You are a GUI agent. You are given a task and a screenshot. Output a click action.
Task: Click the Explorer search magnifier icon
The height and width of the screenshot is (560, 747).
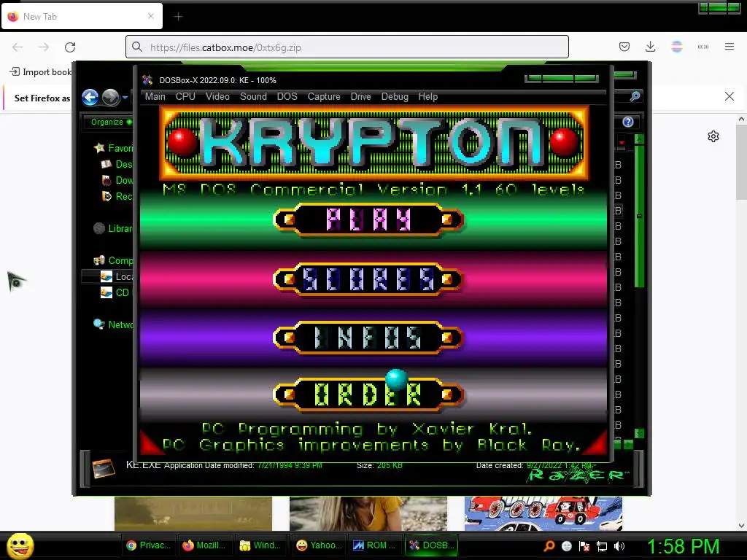coord(635,97)
